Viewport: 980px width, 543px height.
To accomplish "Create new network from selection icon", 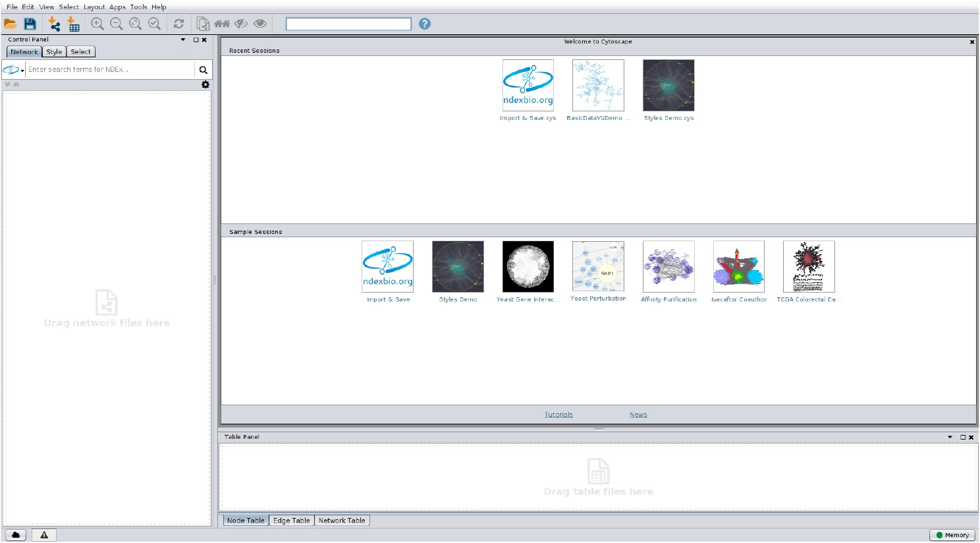I will coord(203,24).
